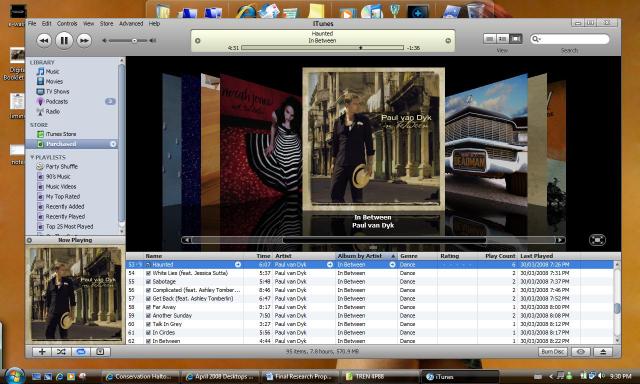
Task: Toggle the artwork viewer button
Action: point(100,351)
